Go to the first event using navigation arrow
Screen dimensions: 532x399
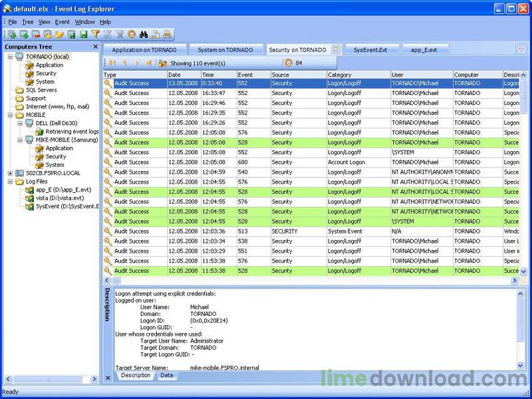click(x=112, y=63)
